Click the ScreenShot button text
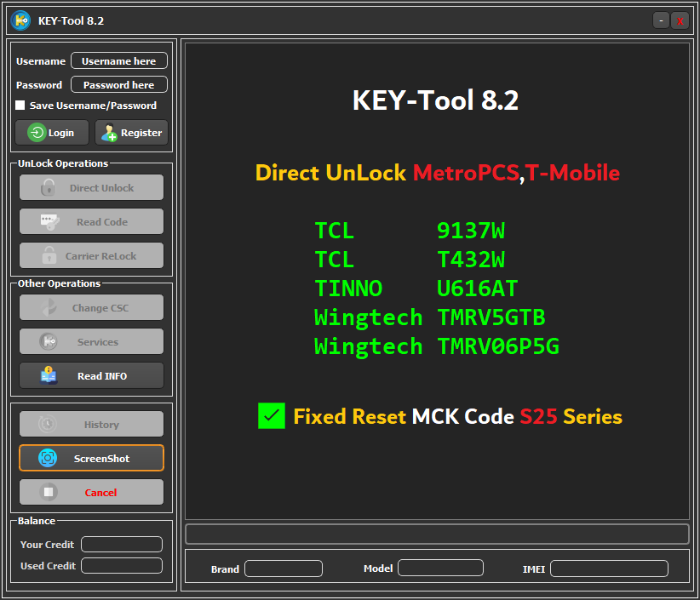The image size is (700, 600). (x=102, y=459)
